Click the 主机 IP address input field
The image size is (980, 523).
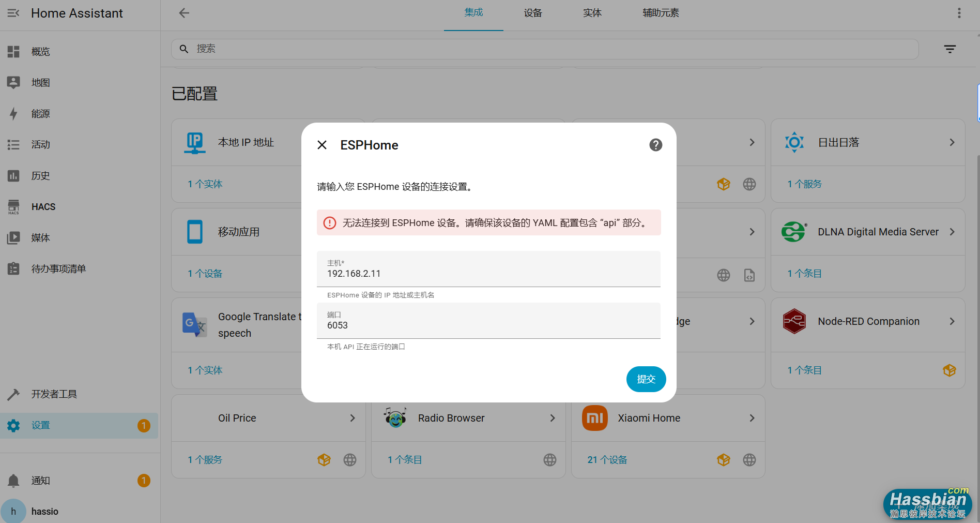click(488, 273)
